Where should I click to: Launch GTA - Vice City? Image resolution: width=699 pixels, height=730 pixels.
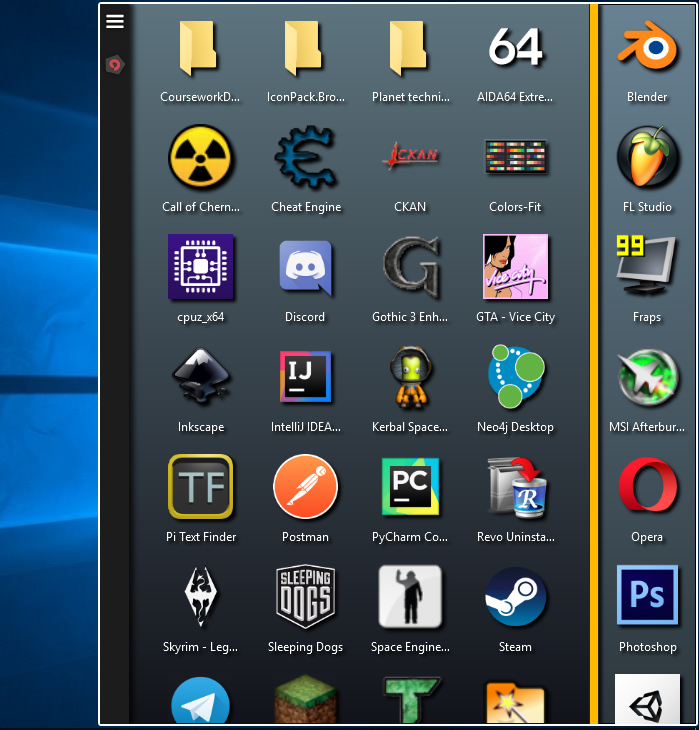pos(515,266)
